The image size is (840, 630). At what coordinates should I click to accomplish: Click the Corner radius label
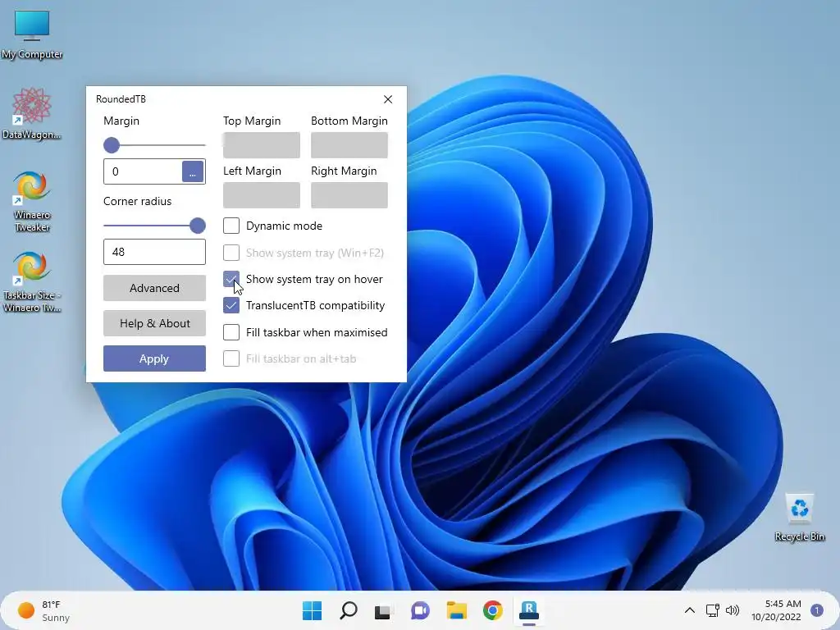pyautogui.click(x=137, y=202)
